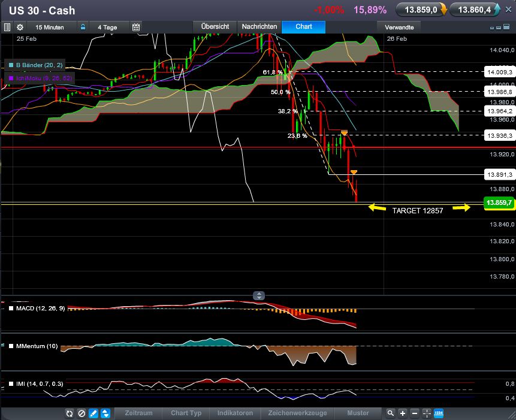Screen dimensions: 516x420
Task: Switch to the Nachrichten tab
Action: pyautogui.click(x=259, y=26)
